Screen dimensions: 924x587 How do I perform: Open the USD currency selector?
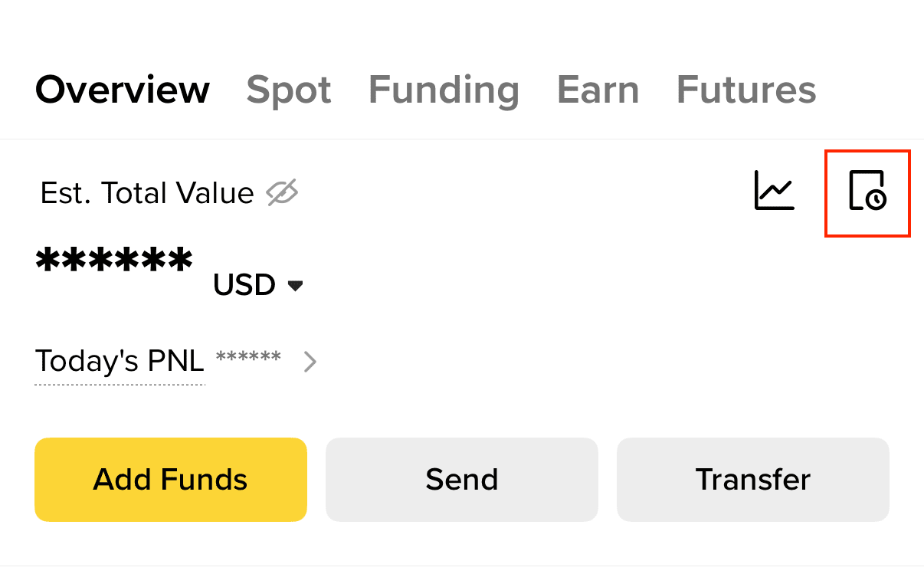click(244, 285)
